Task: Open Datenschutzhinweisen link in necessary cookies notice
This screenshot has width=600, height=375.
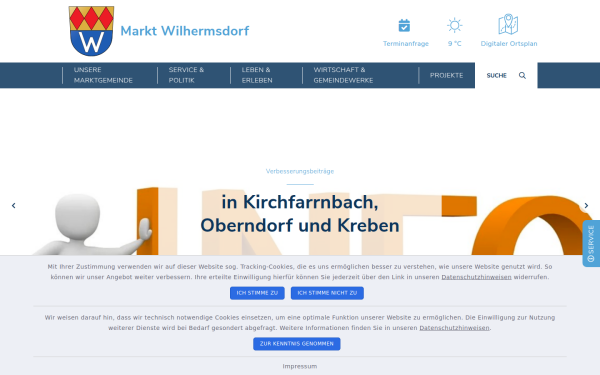Action: [x=454, y=328]
